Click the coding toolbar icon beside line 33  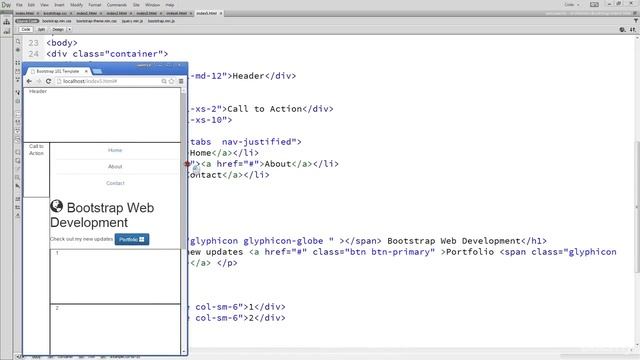tap(18, 152)
